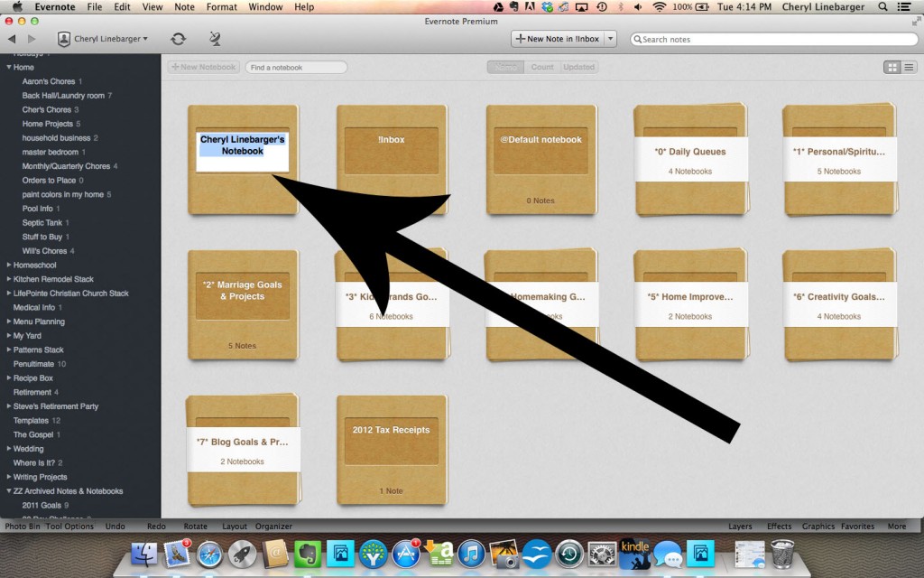
Task: Click New Note in !Inbox button
Action: click(558, 39)
